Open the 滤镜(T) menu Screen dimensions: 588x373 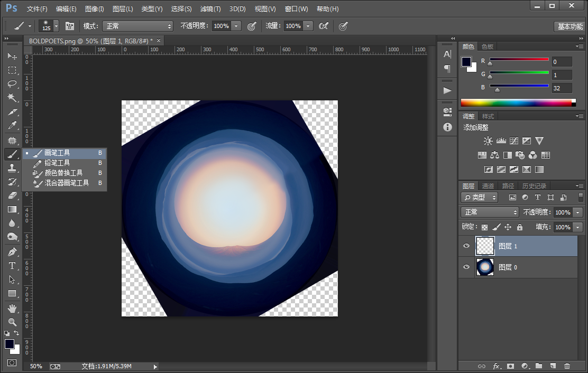210,8
